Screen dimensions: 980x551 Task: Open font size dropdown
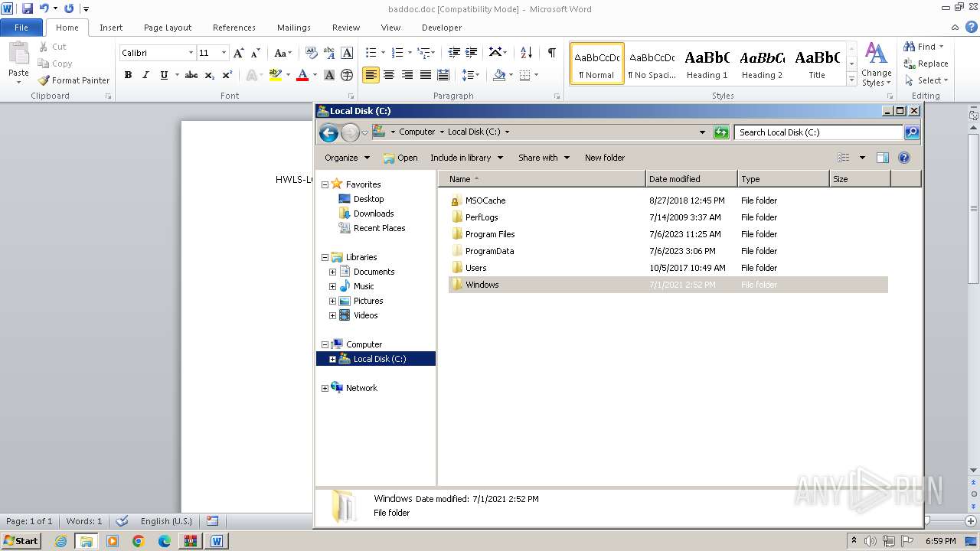point(224,53)
